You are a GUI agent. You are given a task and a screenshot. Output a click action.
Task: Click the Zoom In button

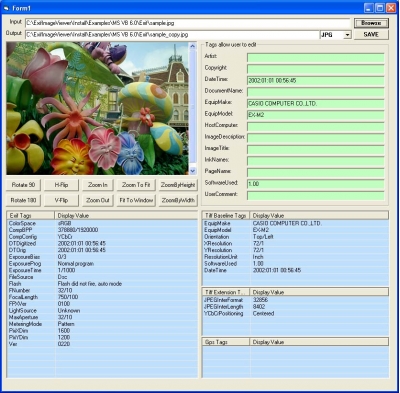98,185
